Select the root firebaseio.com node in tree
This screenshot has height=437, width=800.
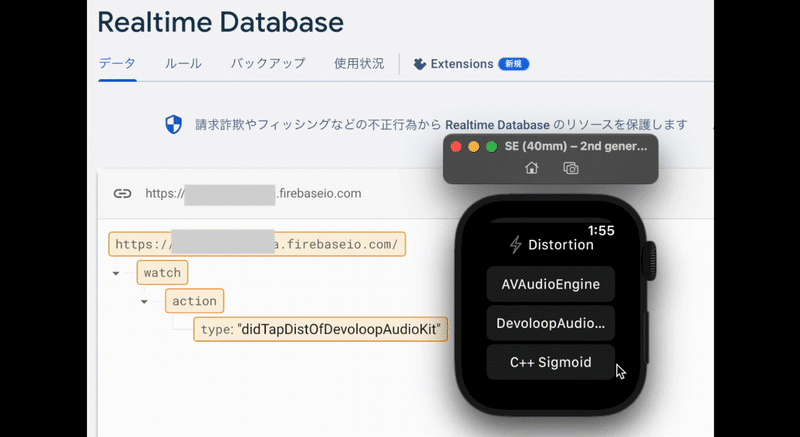257,244
